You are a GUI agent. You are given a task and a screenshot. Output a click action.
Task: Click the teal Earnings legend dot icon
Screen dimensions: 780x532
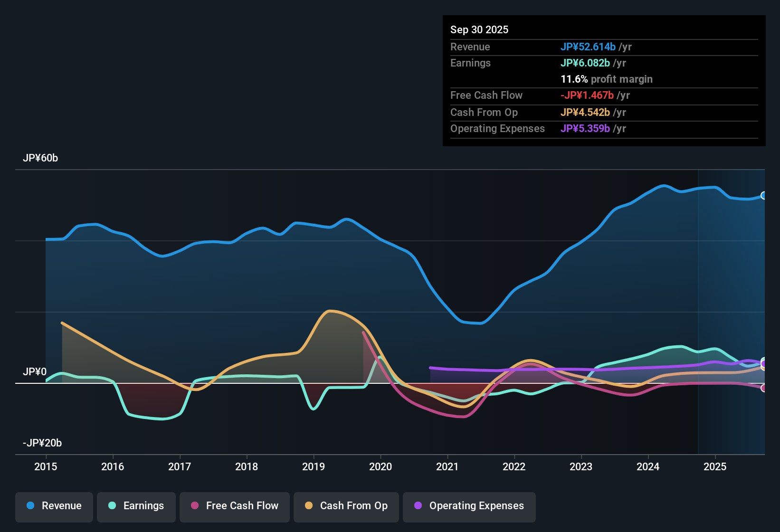(112, 506)
